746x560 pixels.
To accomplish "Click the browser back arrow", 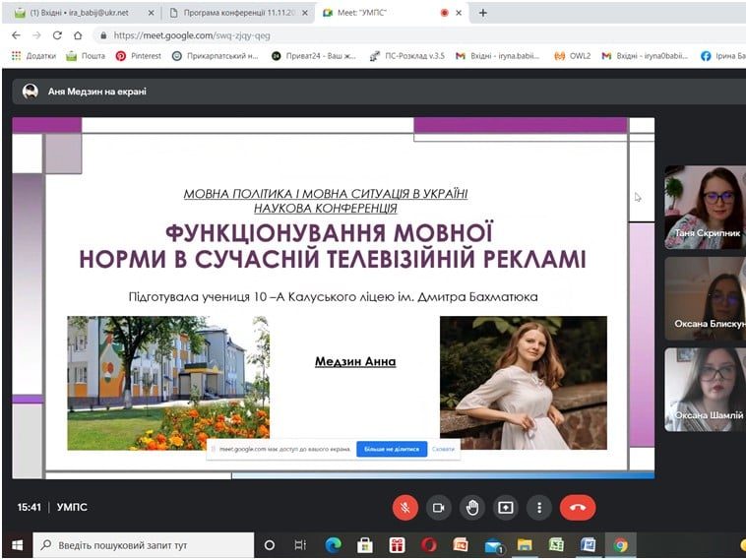I will point(16,34).
